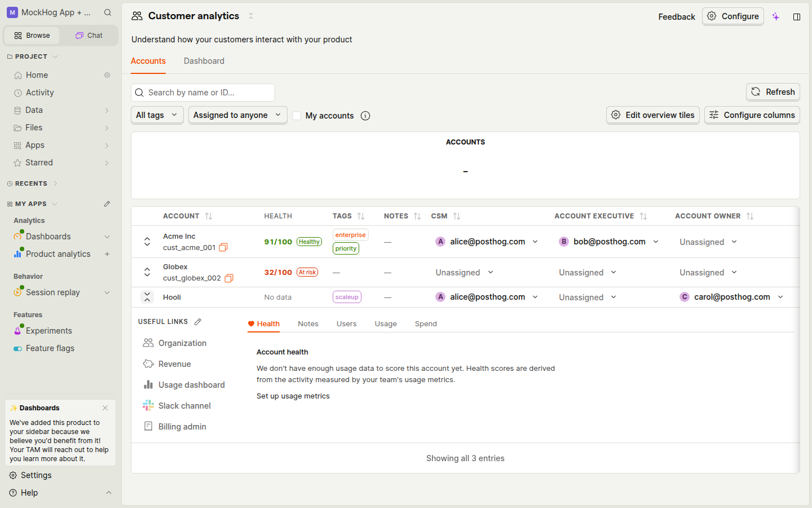Edit My Apps with the pencil icon
This screenshot has height=508, width=812.
coord(107,204)
